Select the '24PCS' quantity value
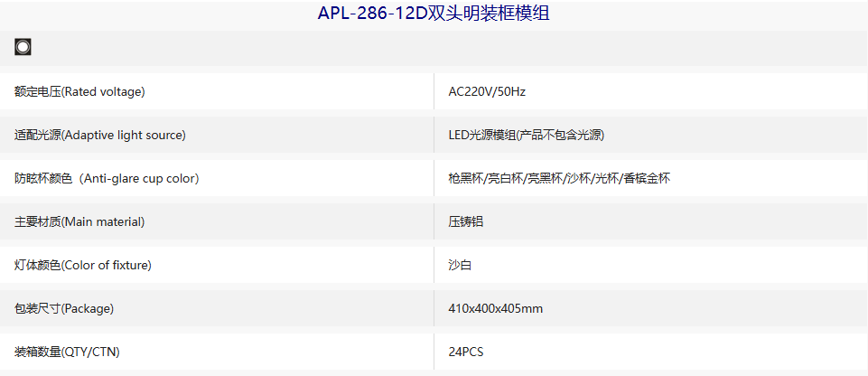 point(465,352)
